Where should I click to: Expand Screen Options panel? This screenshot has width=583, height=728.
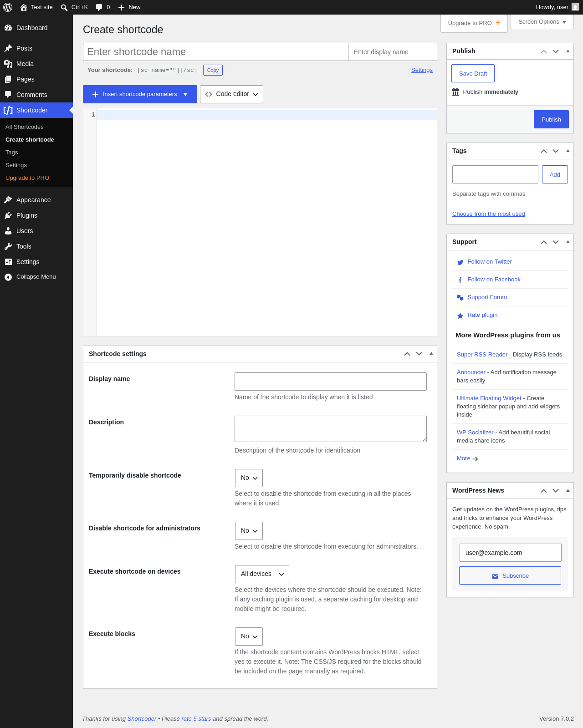(x=542, y=22)
